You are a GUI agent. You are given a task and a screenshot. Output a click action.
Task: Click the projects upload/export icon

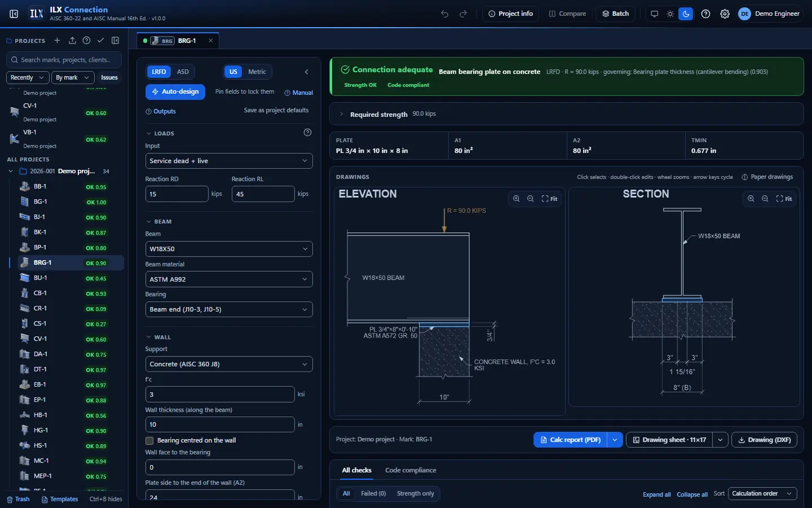[x=72, y=41]
